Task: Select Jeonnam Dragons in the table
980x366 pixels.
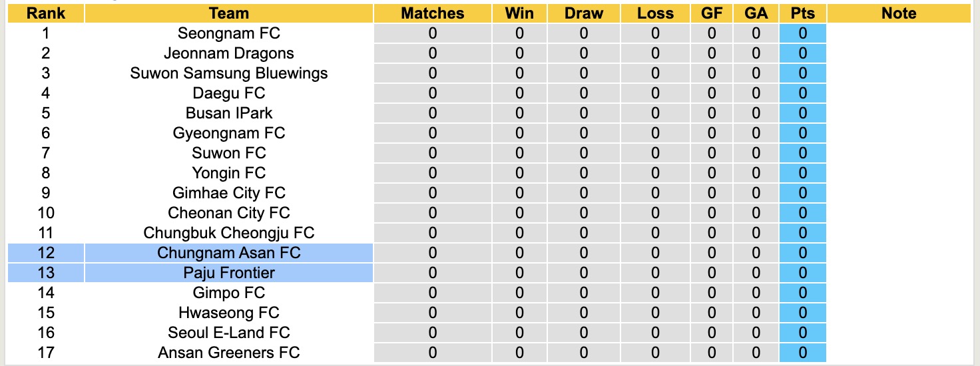Action: point(228,53)
